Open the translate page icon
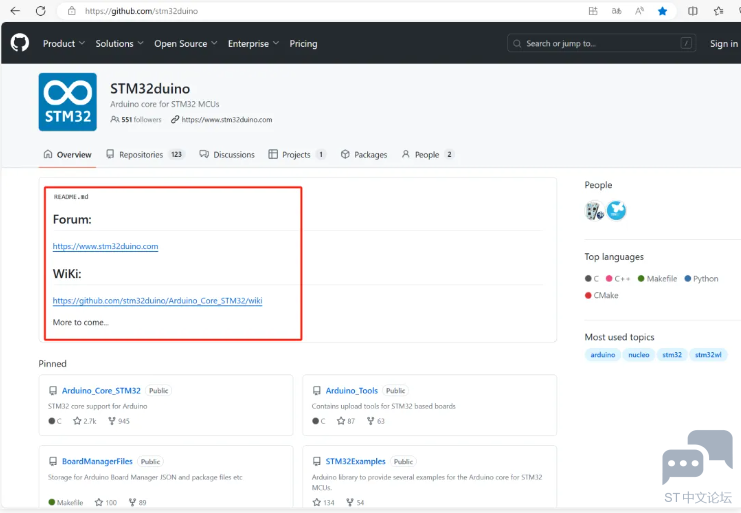Viewport: 741px width, 513px height. (x=616, y=11)
